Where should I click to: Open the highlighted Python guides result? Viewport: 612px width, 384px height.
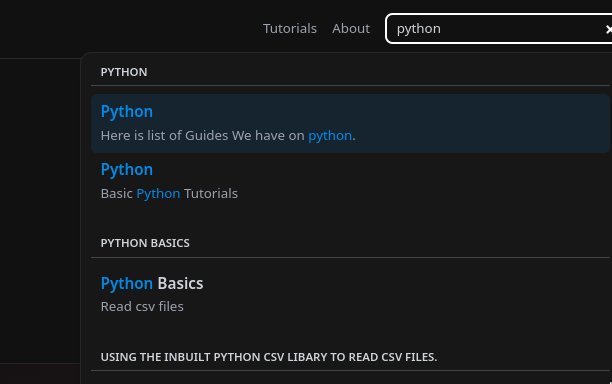click(350, 123)
